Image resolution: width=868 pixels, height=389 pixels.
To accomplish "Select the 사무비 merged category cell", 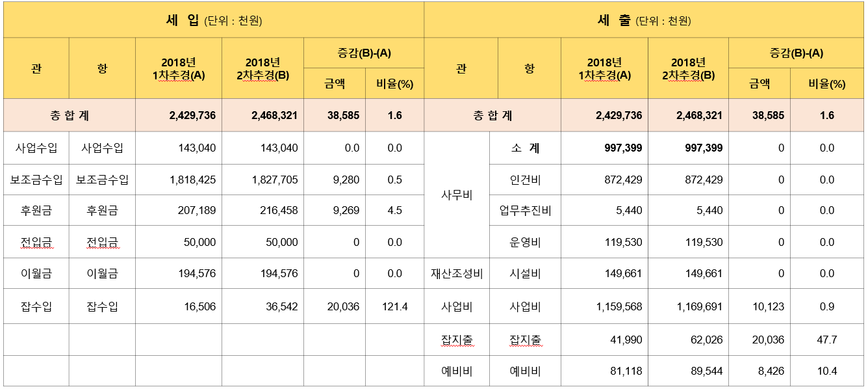I will pyautogui.click(x=457, y=194).
